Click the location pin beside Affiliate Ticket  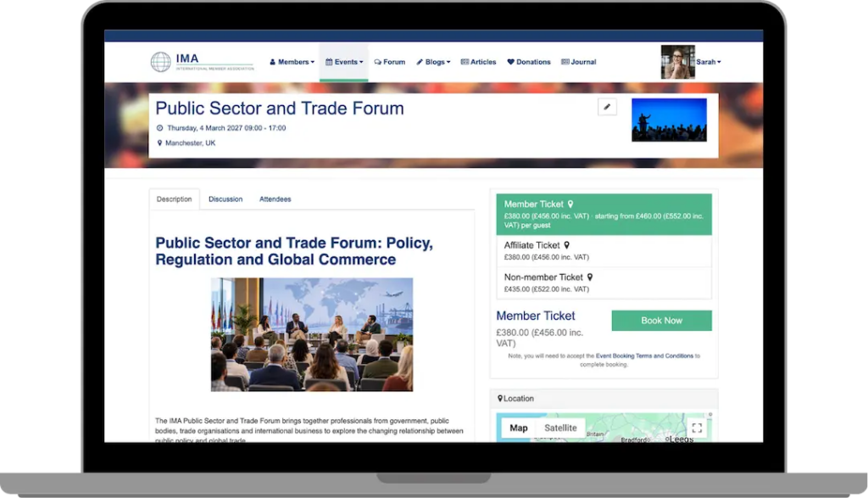coord(567,245)
